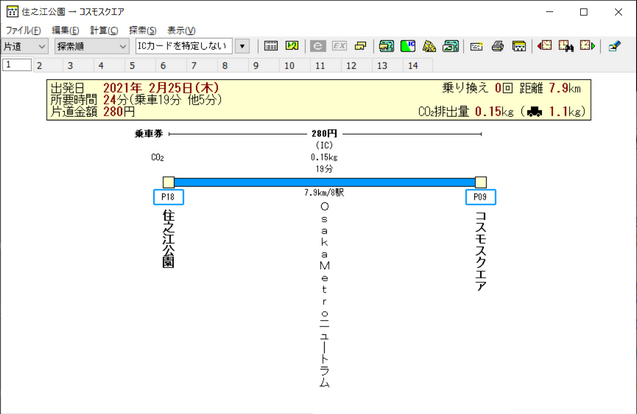
Task: Click the teal commuter pass card icon
Action: pyautogui.click(x=386, y=46)
